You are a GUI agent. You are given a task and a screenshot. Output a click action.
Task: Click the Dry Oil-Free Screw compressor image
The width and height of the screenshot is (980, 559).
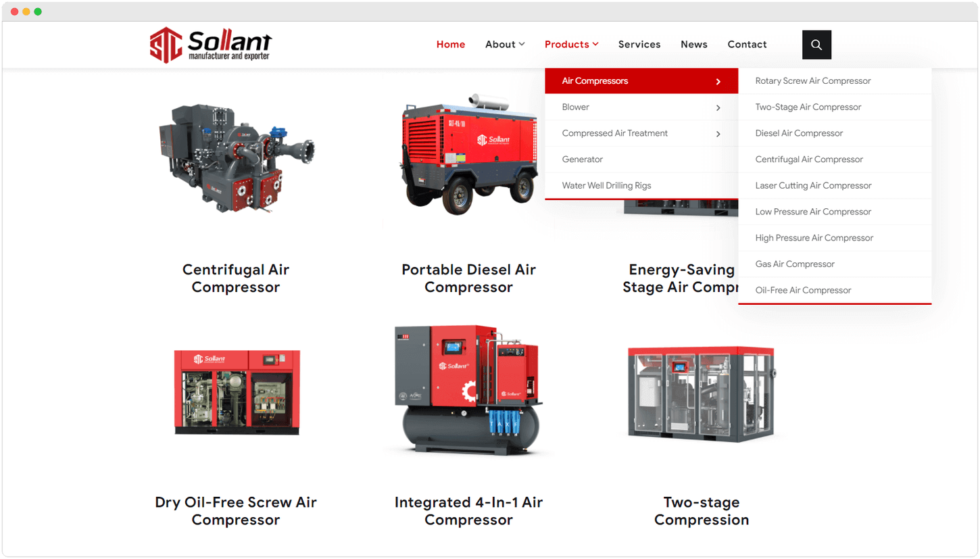pos(237,392)
